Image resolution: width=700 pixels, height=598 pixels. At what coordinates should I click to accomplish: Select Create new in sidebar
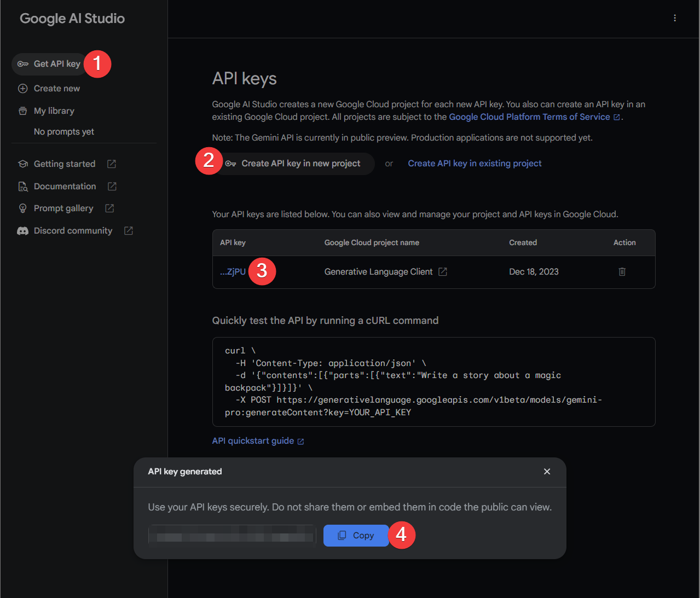point(57,89)
